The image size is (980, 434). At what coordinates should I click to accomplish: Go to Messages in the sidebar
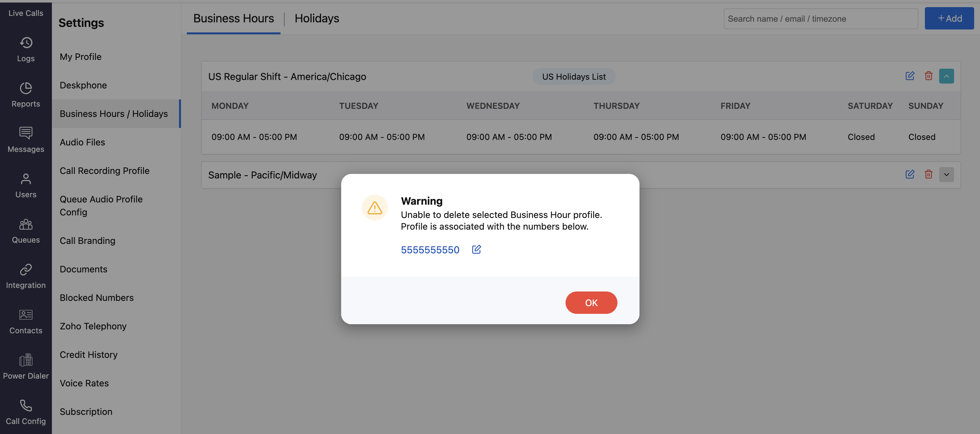coord(26,140)
